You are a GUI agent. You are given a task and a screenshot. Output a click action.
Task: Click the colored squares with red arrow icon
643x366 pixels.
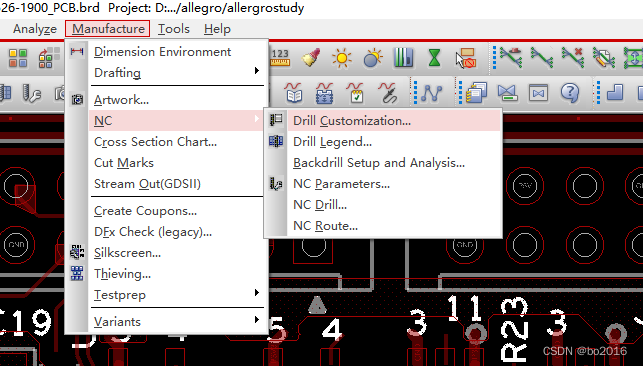(49, 57)
